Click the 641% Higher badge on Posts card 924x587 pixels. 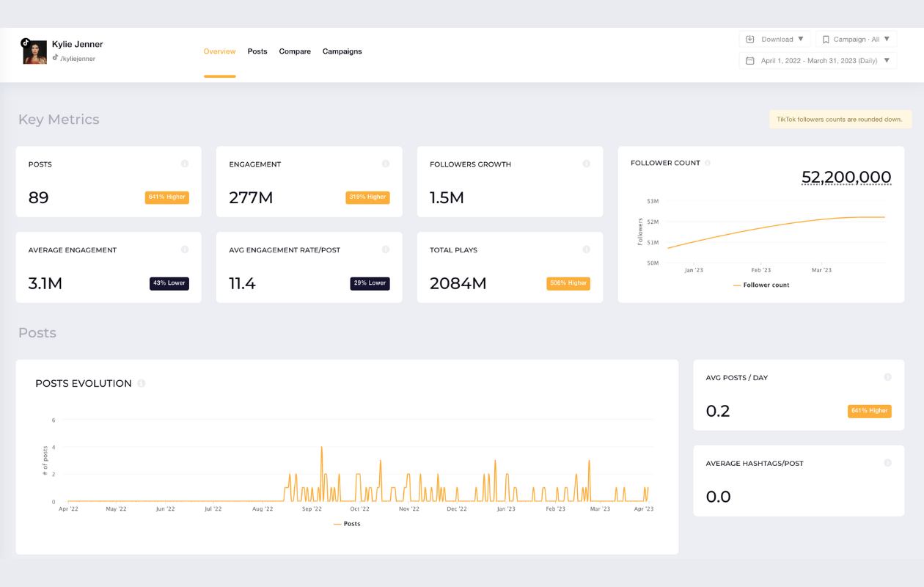point(167,197)
